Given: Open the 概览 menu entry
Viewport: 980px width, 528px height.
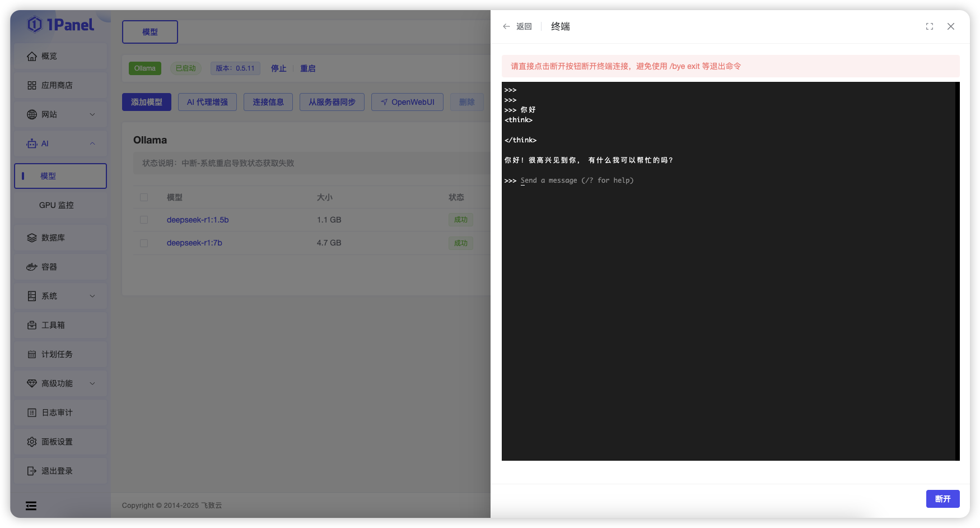Looking at the screenshot, I should coord(60,56).
